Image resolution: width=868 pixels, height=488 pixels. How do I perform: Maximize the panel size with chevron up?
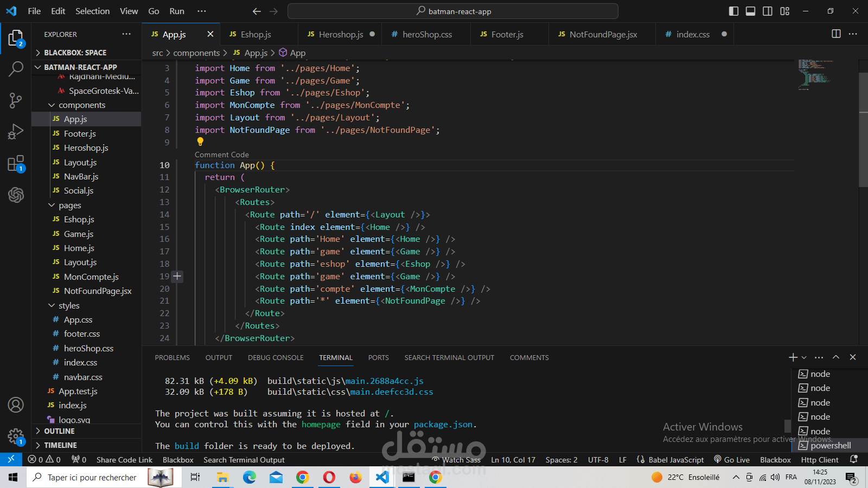[836, 357]
